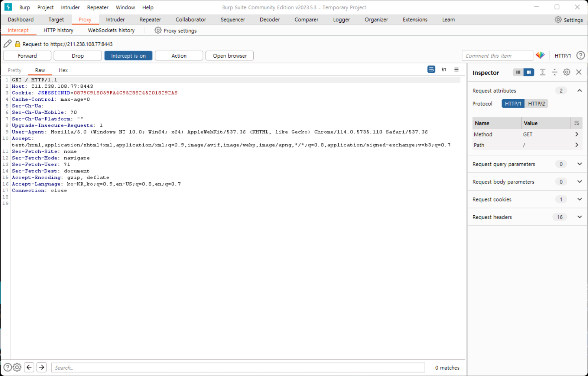Close the Inspector panel
This screenshot has width=588, height=376.
(x=579, y=72)
